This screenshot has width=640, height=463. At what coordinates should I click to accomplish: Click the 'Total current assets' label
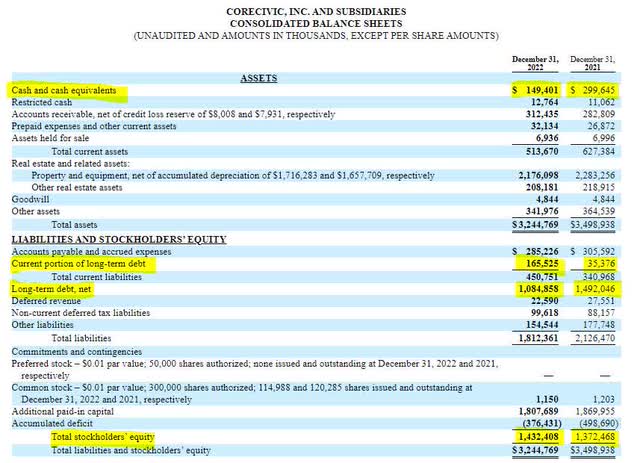[x=90, y=151]
